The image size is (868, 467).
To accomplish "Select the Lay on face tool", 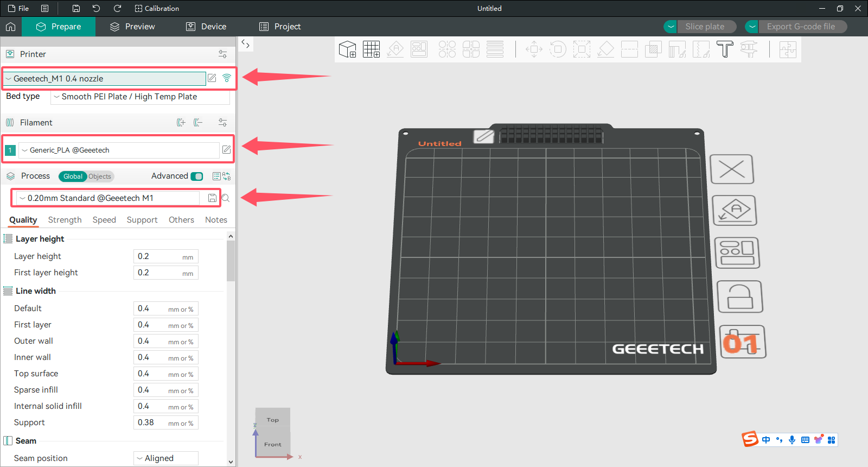I will 605,49.
